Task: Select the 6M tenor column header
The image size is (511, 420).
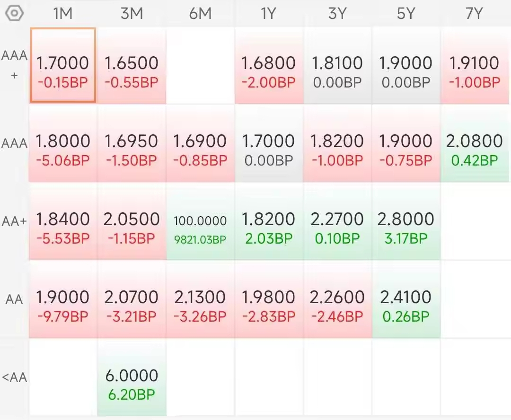Action: [201, 14]
